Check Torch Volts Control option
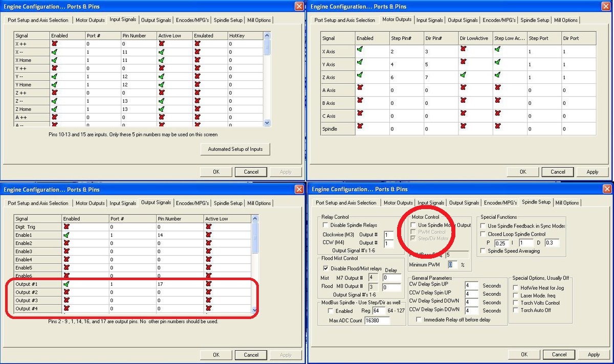The width and height of the screenshot is (614, 364). click(516, 303)
